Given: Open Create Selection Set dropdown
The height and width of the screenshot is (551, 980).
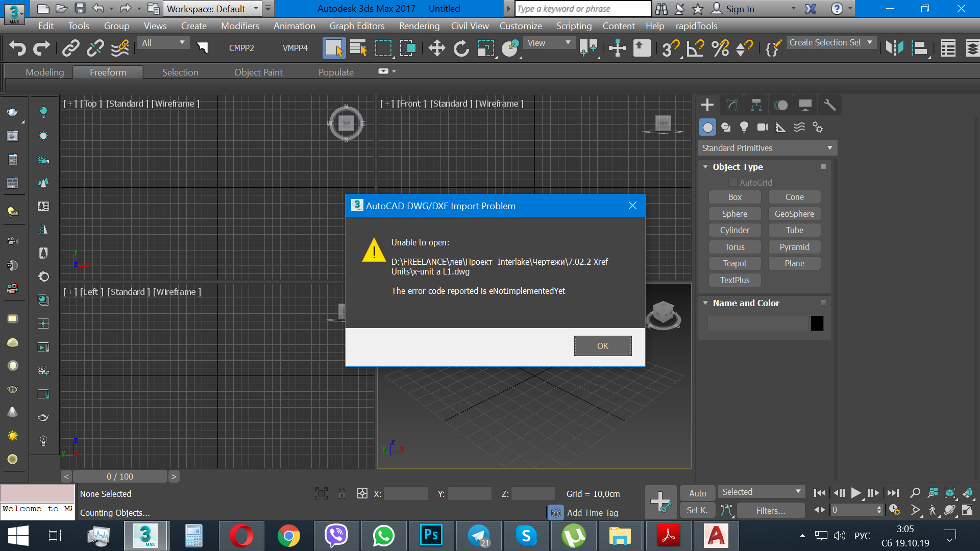Looking at the screenshot, I should click(831, 43).
